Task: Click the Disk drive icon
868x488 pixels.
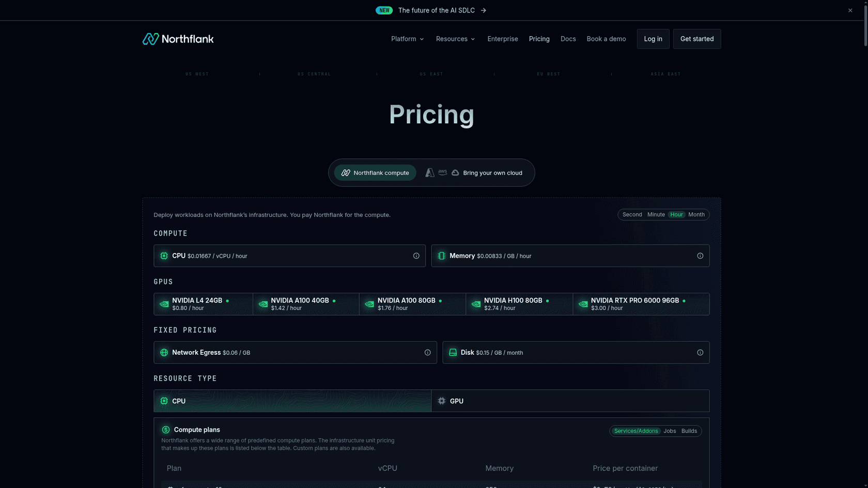Action: click(453, 353)
